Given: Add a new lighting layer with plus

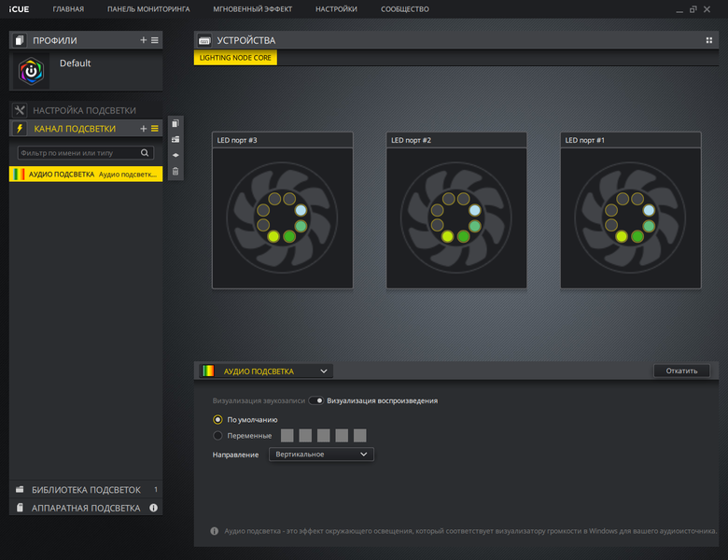Looking at the screenshot, I should click(144, 129).
